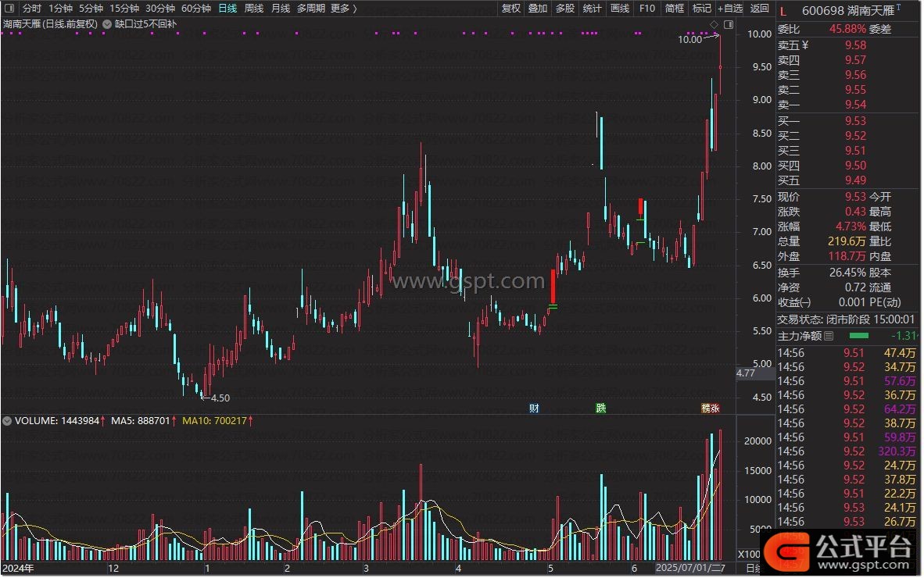Expand the VOLUME indicator dropdown
Screen dimensions: 924x578
[x=7, y=421]
